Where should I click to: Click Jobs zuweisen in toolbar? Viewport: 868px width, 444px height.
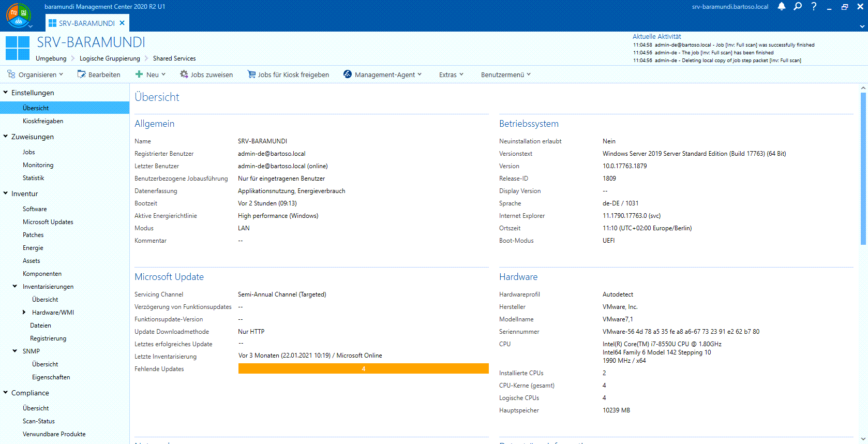206,75
